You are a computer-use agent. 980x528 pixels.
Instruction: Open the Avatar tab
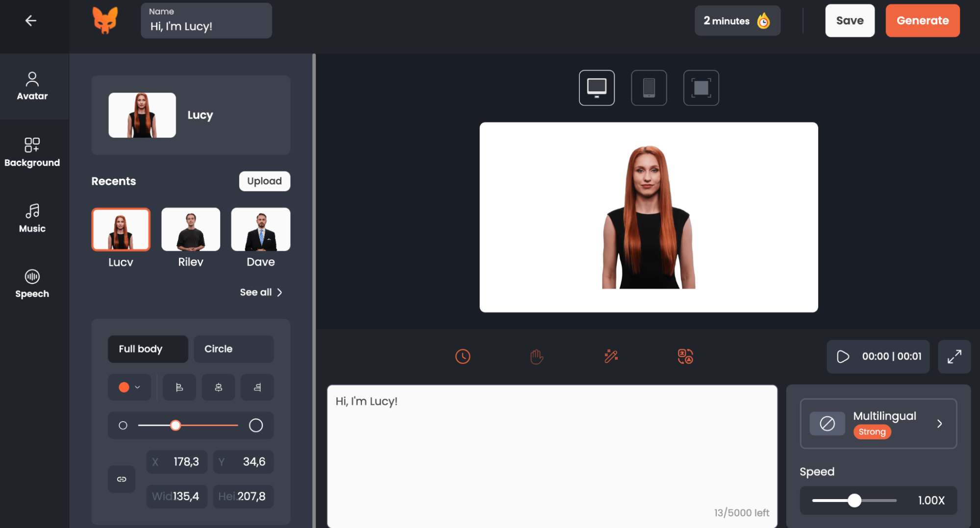[x=32, y=86]
